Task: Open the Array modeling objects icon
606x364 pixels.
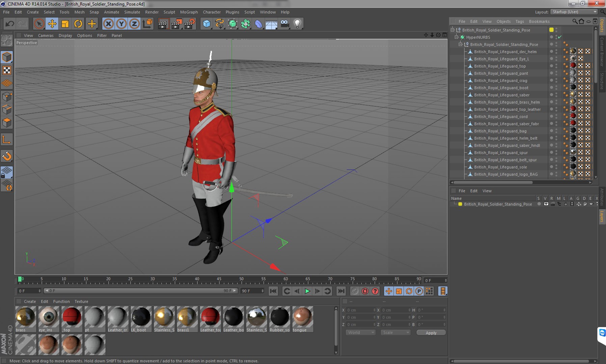Action: coord(246,24)
